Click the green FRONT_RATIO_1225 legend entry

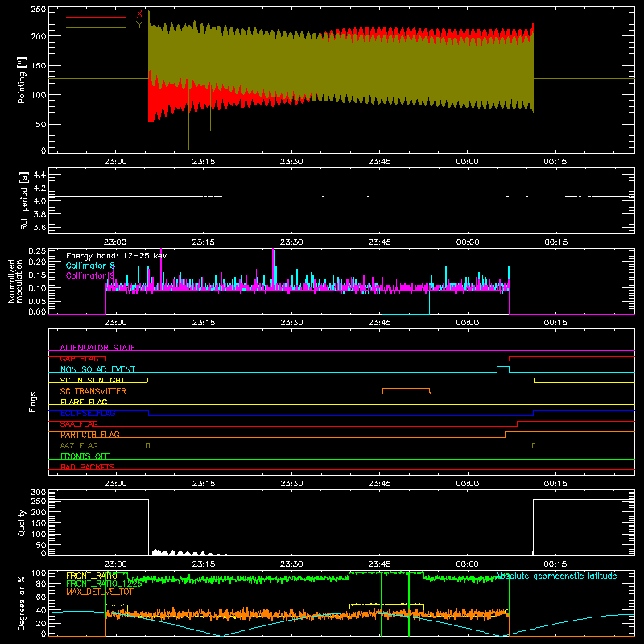(x=105, y=584)
